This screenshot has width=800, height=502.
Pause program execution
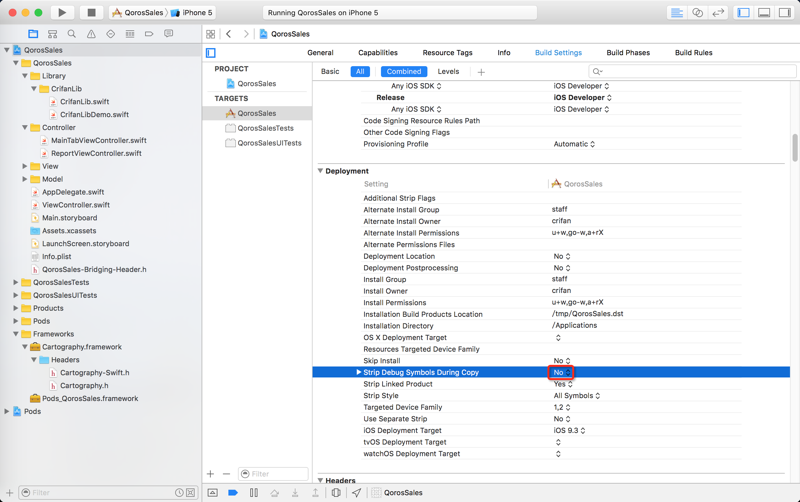click(x=254, y=492)
